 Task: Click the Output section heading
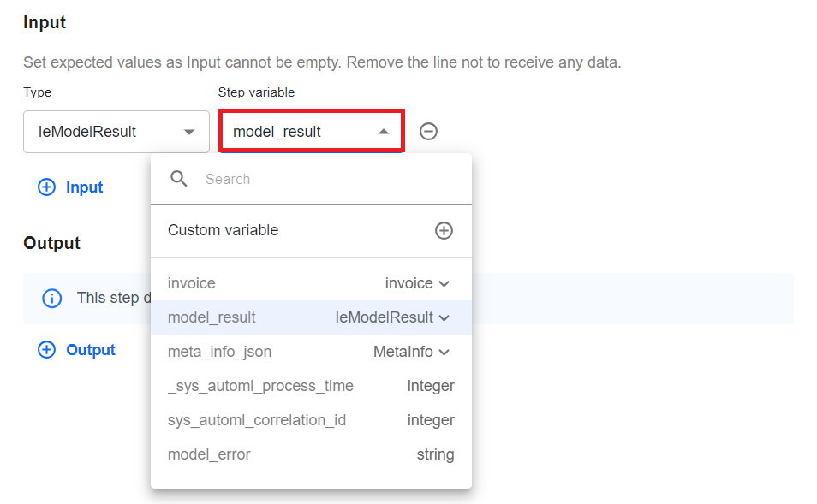click(51, 243)
